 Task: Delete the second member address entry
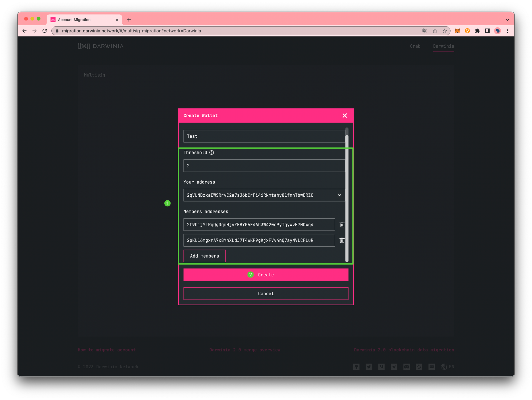[x=342, y=240]
